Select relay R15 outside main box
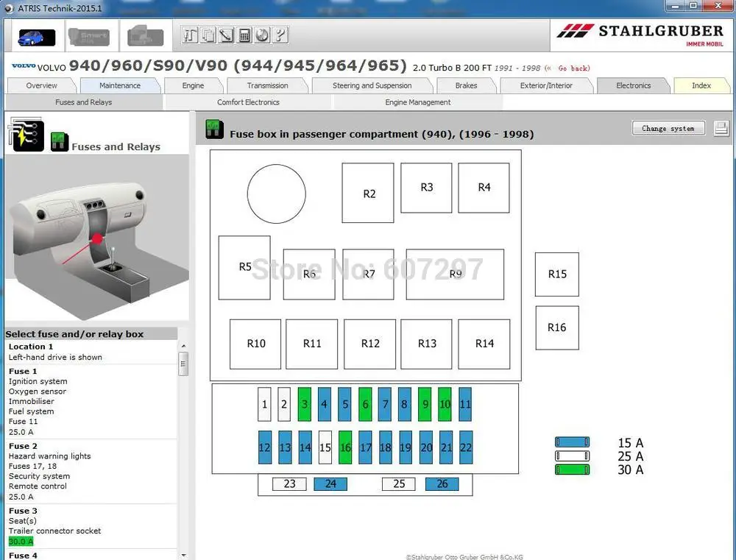736x560 pixels. [x=557, y=274]
